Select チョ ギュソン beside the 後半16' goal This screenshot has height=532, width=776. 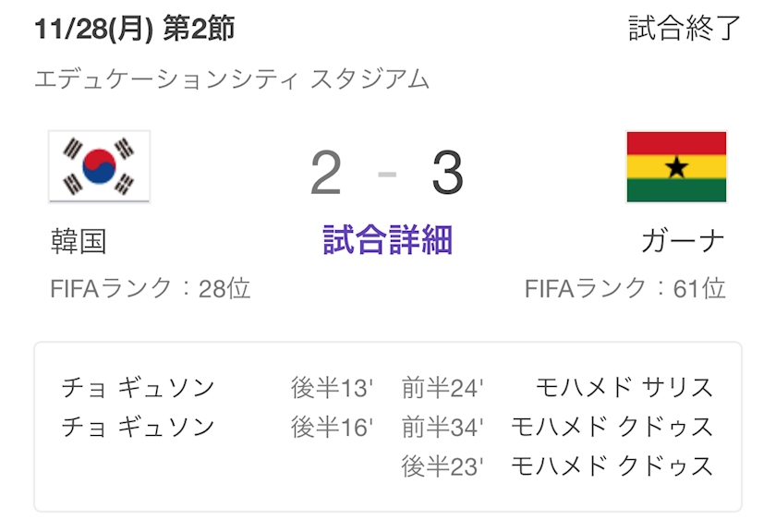pyautogui.click(x=138, y=427)
